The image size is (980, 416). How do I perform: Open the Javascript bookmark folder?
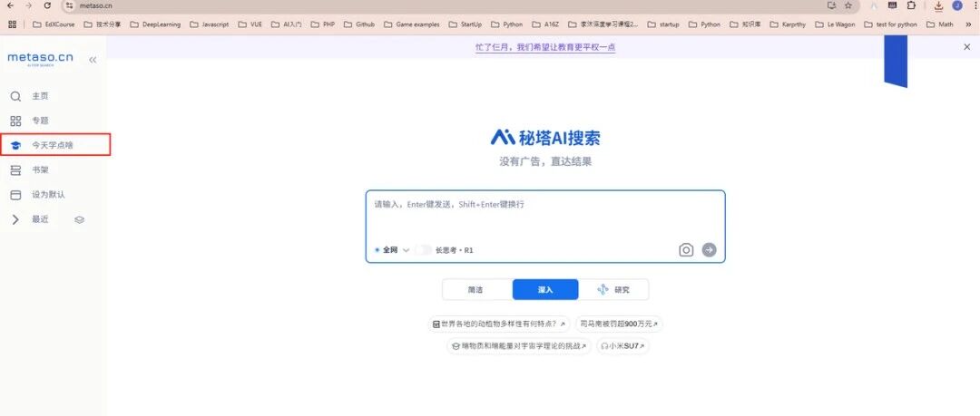point(209,24)
